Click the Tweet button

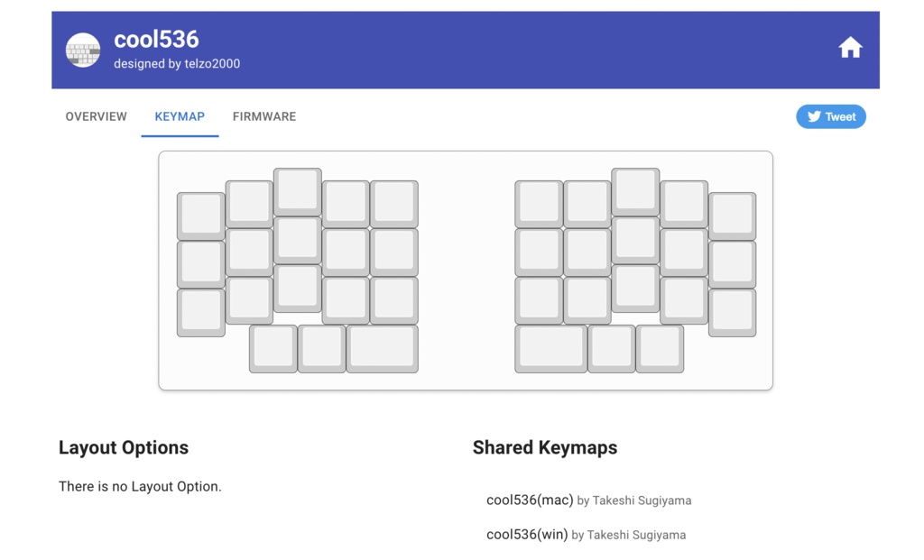coord(830,116)
